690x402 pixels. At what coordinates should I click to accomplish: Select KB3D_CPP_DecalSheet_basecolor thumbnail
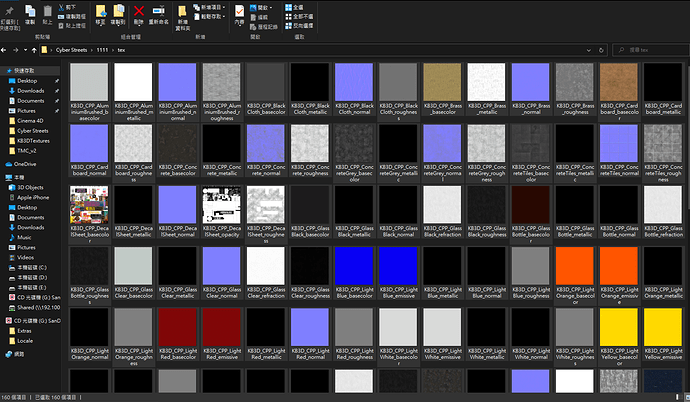pos(89,205)
